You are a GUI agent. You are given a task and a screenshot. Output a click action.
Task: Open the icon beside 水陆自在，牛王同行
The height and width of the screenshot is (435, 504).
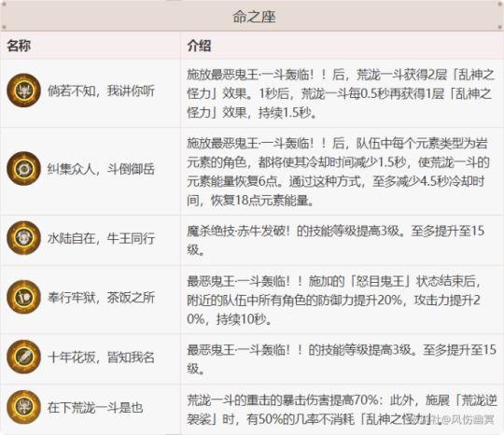(23, 238)
